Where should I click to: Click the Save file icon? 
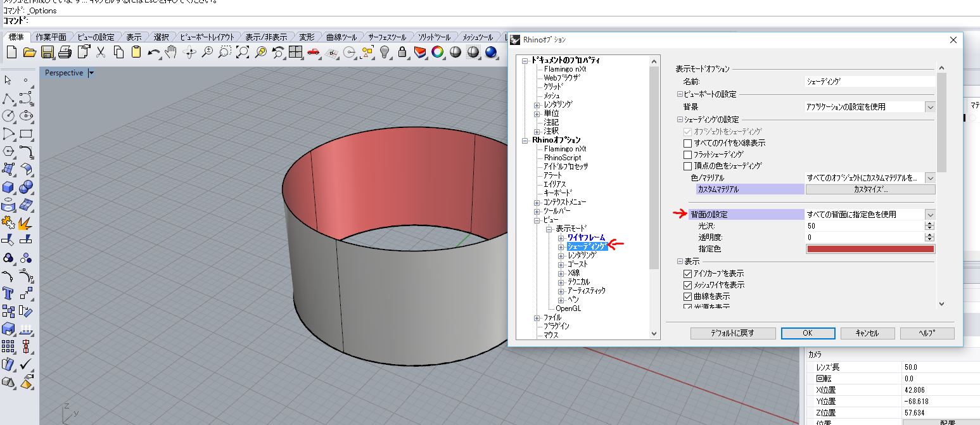pyautogui.click(x=47, y=52)
